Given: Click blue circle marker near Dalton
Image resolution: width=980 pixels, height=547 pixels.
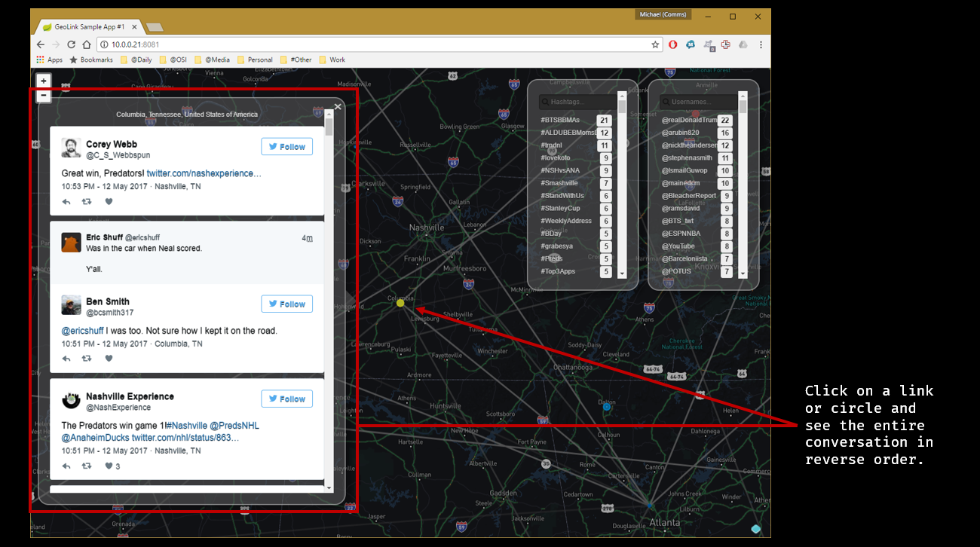Looking at the screenshot, I should coord(607,407).
